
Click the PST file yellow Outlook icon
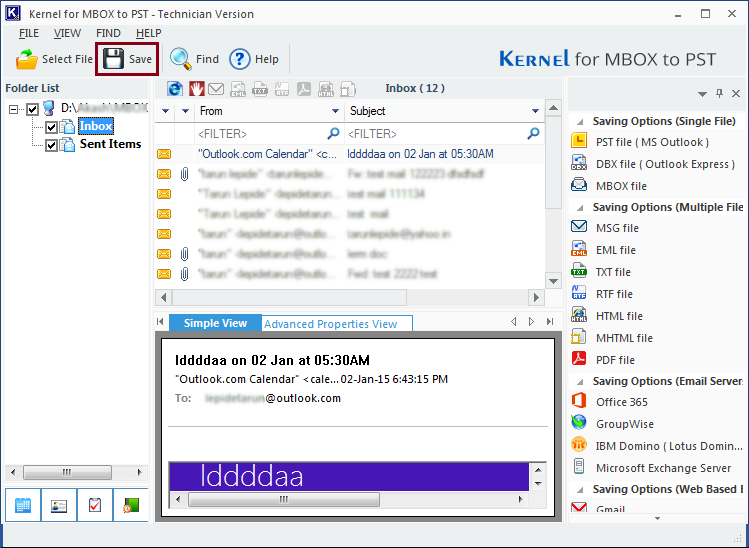[579, 141]
